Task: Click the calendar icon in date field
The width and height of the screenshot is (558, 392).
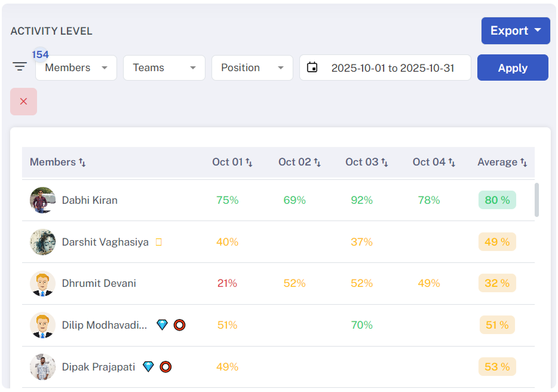Action: click(312, 68)
